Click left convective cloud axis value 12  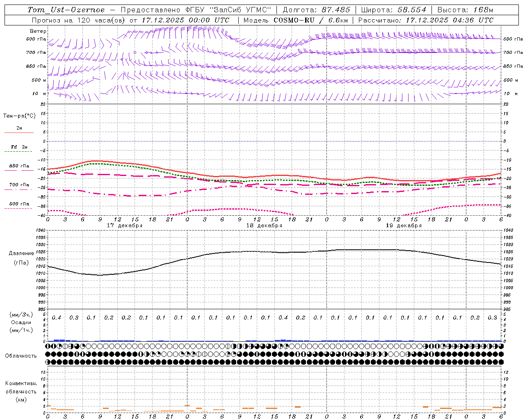click(x=43, y=372)
